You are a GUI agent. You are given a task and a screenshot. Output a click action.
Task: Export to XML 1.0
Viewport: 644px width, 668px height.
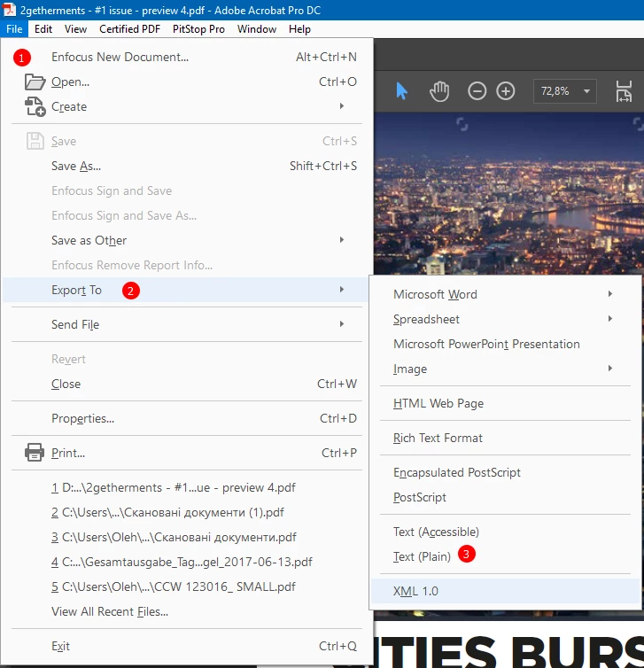[506, 591]
